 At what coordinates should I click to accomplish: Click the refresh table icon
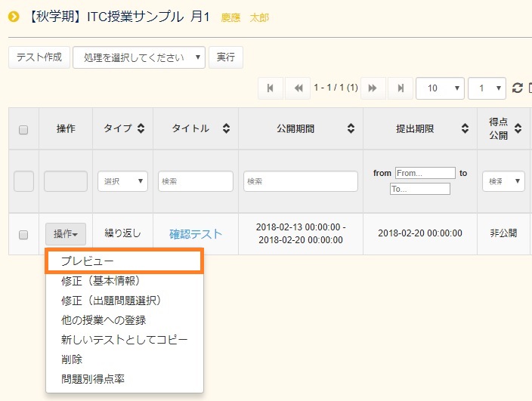pyautogui.click(x=518, y=88)
